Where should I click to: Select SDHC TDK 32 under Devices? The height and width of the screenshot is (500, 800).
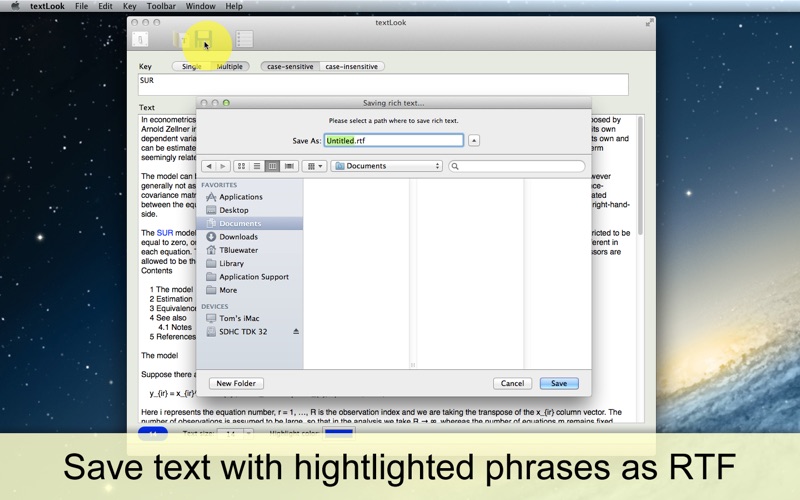[243, 332]
